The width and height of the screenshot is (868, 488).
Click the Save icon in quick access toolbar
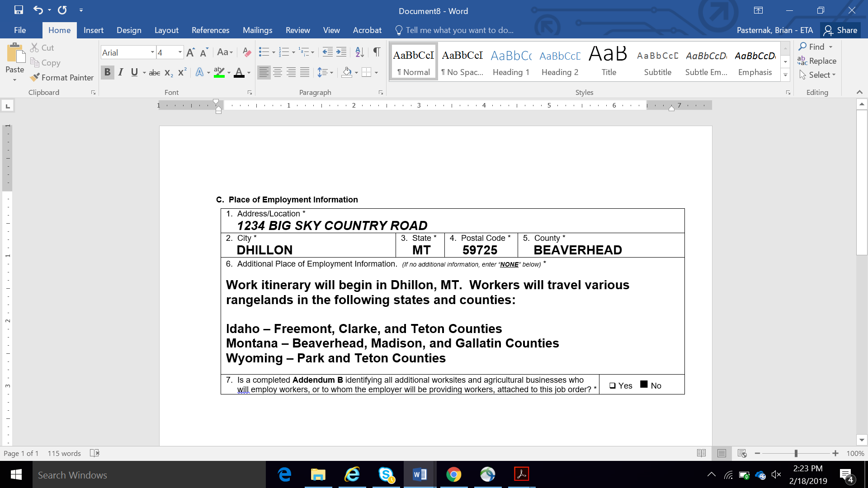click(19, 10)
